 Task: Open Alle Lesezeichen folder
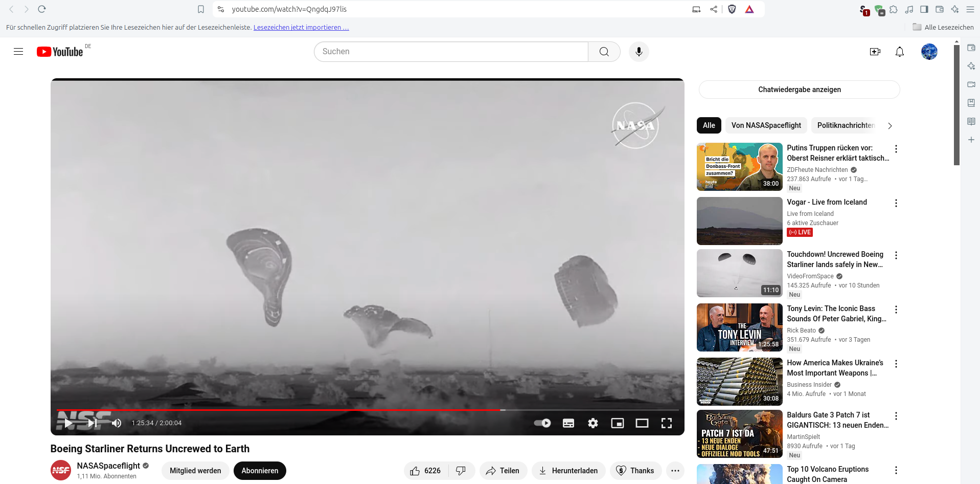tap(943, 28)
